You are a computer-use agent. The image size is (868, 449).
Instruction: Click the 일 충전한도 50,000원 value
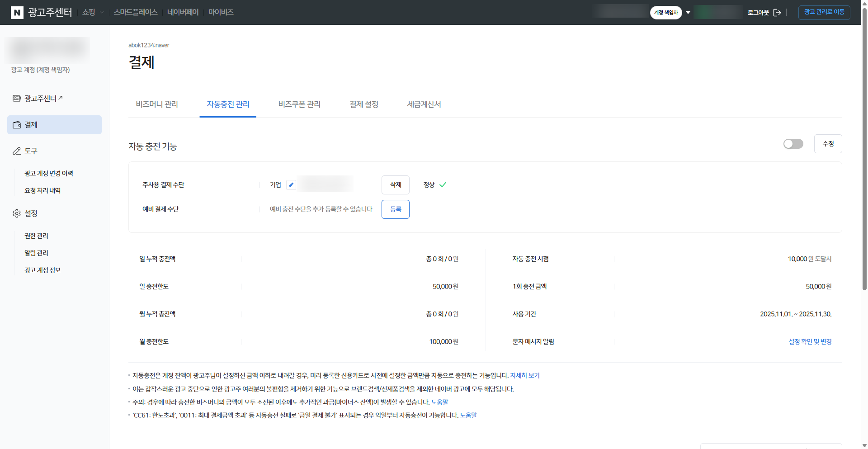445,287
